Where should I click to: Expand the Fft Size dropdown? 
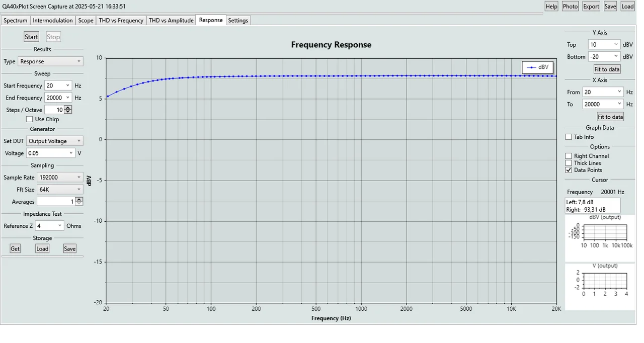[x=59, y=189]
